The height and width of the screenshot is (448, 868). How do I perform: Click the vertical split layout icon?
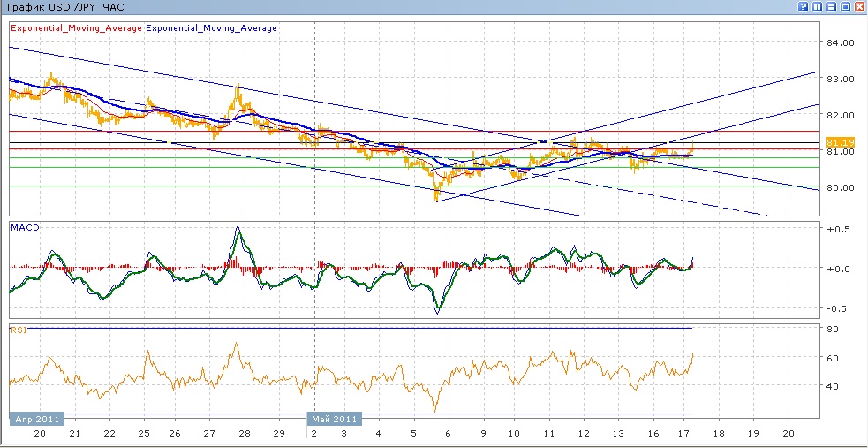[x=818, y=6]
